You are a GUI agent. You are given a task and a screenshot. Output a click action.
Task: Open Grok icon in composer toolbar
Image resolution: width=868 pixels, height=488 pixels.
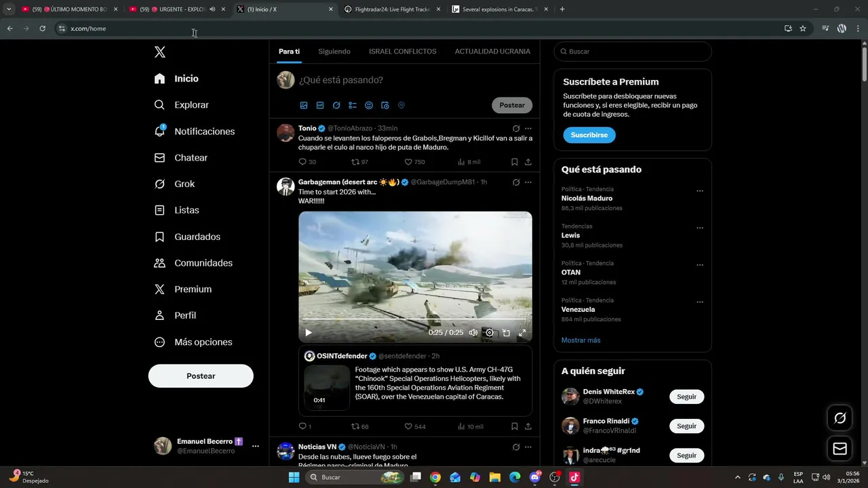click(x=336, y=106)
